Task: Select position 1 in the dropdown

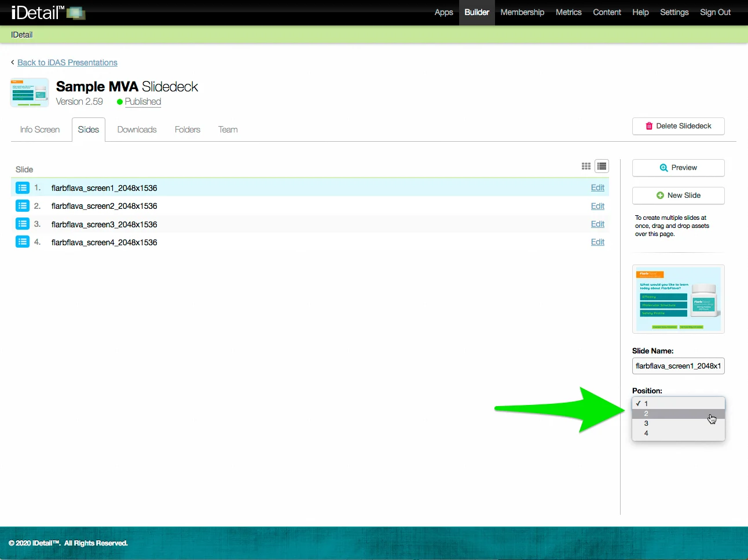Action: point(679,404)
